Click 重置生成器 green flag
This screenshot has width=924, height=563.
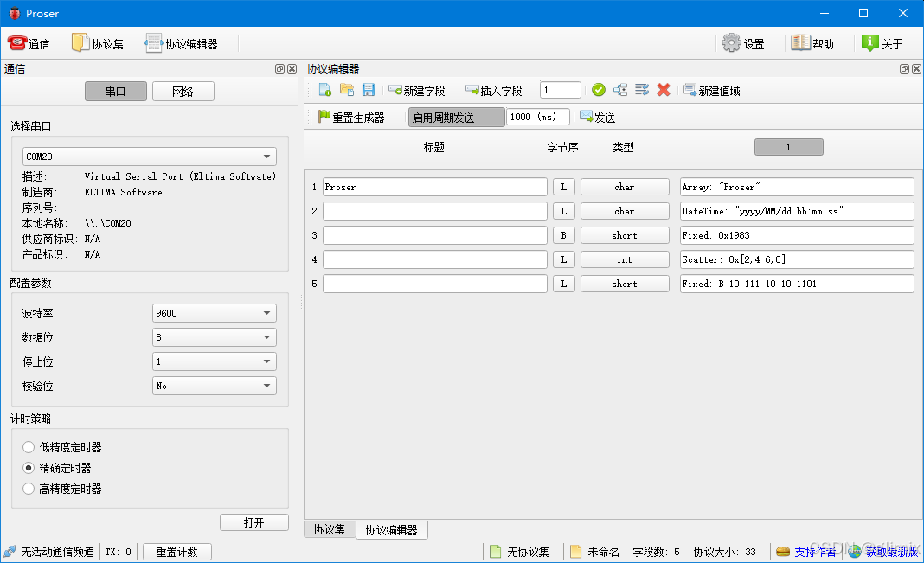pyautogui.click(x=351, y=118)
